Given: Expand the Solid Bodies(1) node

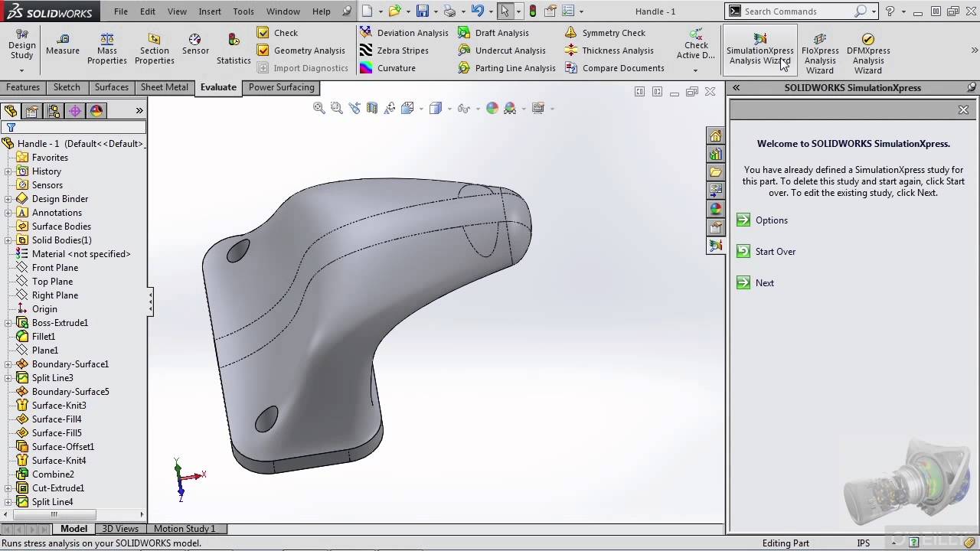Looking at the screenshot, I should tap(8, 240).
